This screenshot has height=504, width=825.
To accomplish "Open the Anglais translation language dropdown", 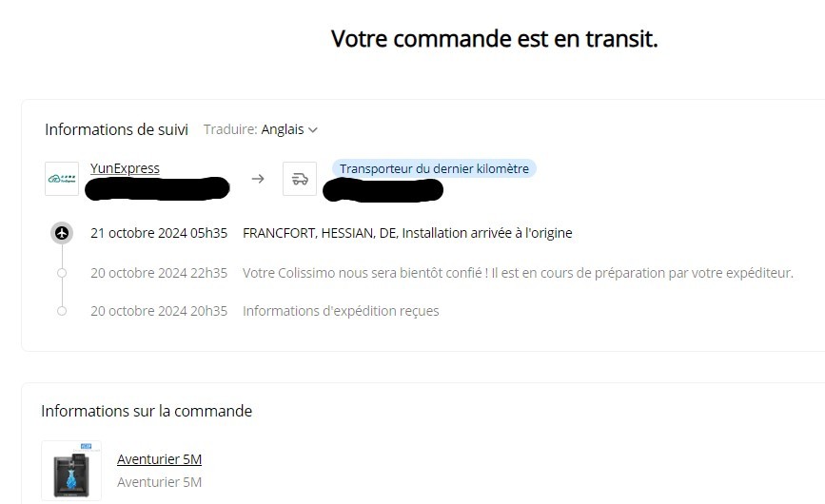I will tap(289, 129).
